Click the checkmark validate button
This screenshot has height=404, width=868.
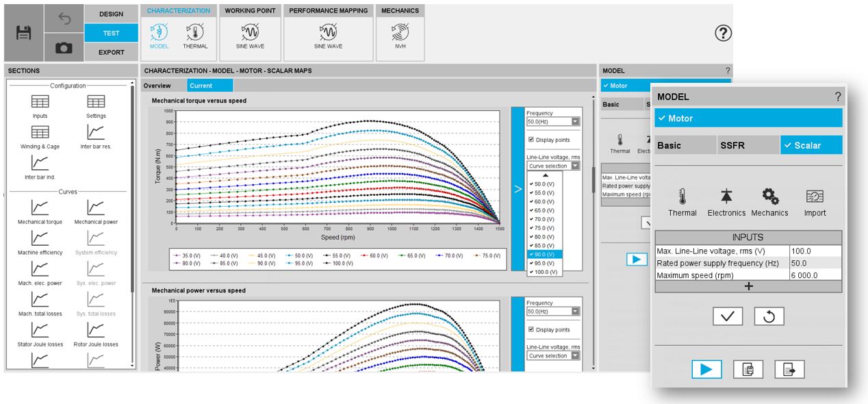(x=727, y=316)
